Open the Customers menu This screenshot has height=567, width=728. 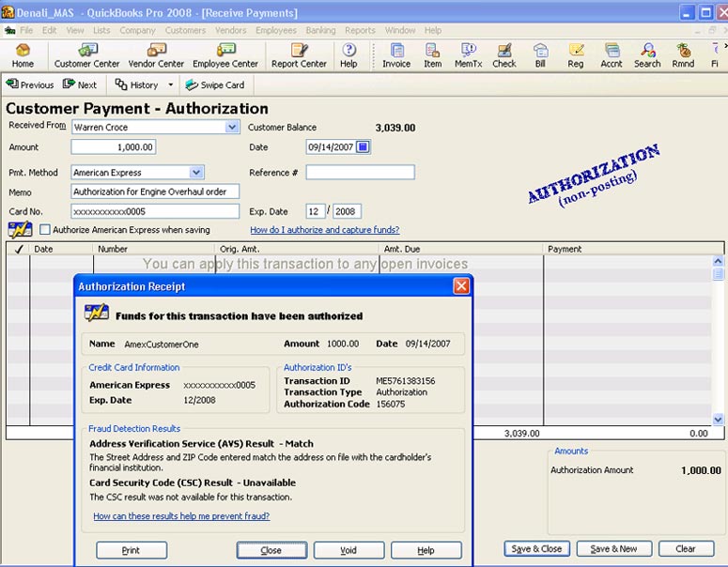[x=185, y=30]
